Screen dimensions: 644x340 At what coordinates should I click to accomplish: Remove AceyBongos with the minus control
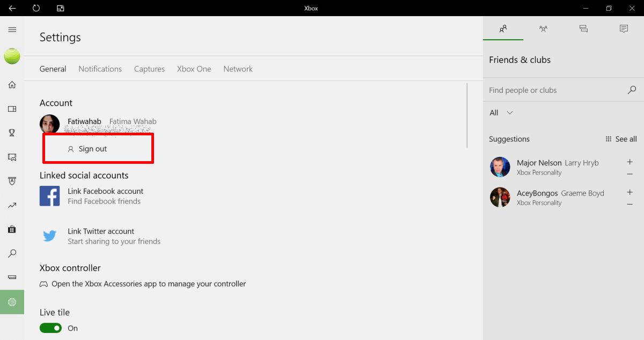630,204
